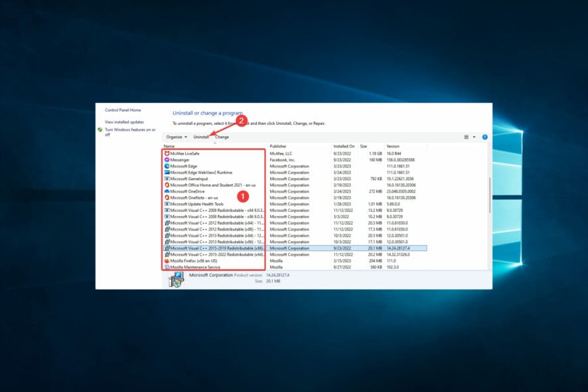
Task: Open the Organize dropdown menu
Action: coord(177,137)
